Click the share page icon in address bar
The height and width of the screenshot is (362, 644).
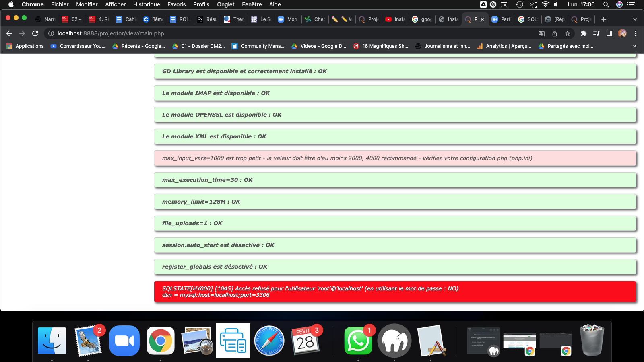pos(555,33)
